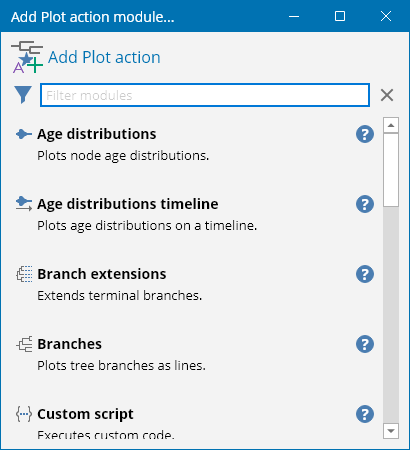Click the Age distributions module icon

24,134
